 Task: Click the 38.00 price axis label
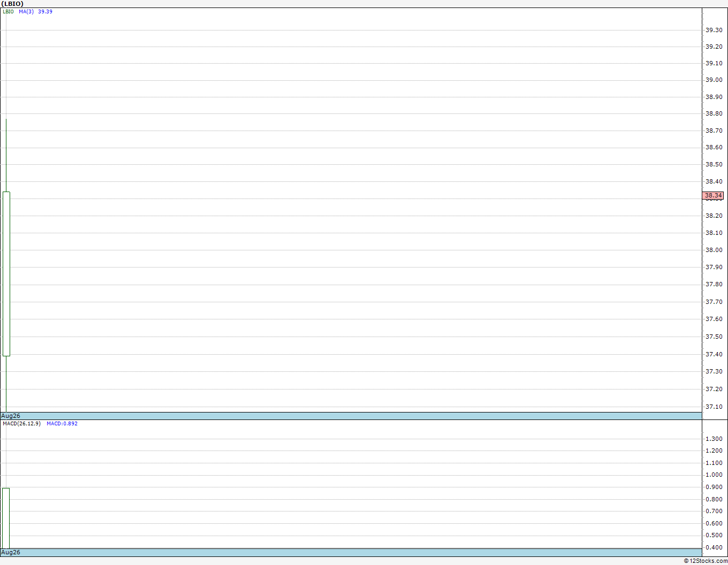click(714, 250)
